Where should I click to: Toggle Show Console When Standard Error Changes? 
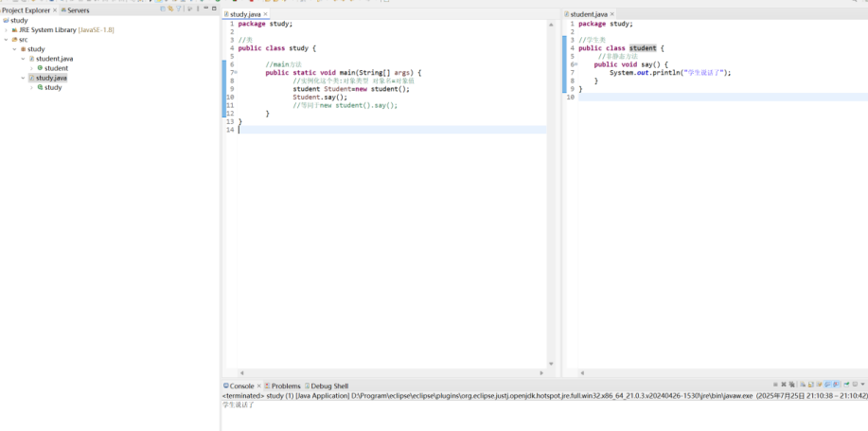click(836, 384)
